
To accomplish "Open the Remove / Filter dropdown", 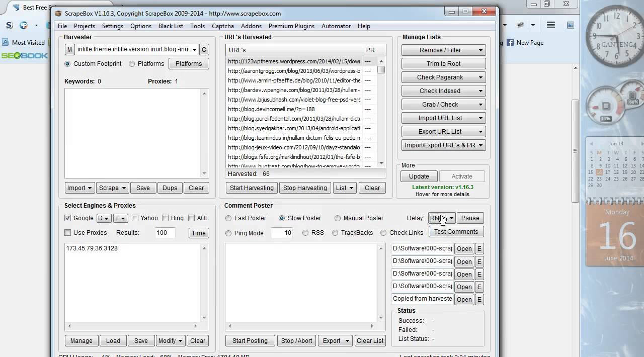I will tap(443, 50).
